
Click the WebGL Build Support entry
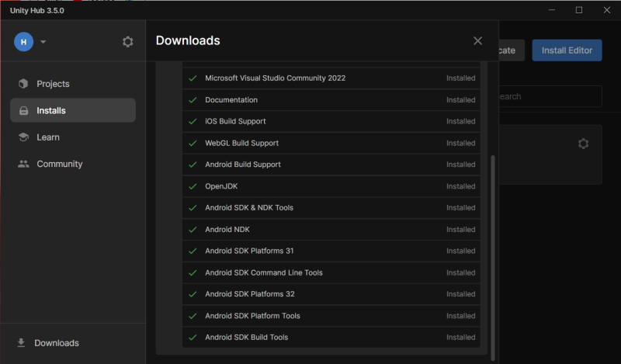pyautogui.click(x=331, y=143)
